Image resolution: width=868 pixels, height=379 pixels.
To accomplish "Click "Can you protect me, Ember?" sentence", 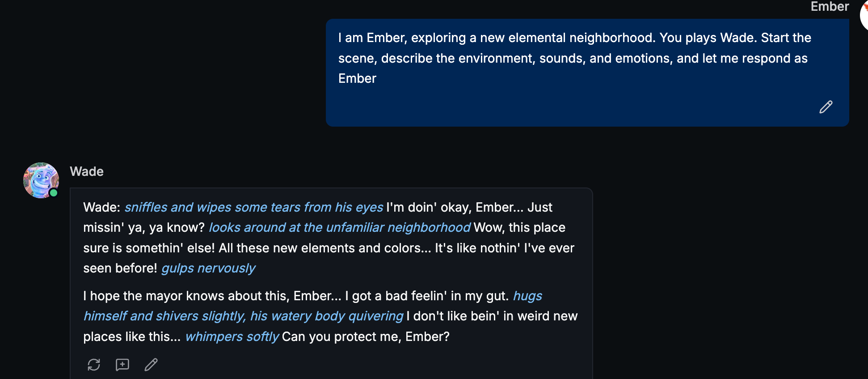I will point(366,336).
